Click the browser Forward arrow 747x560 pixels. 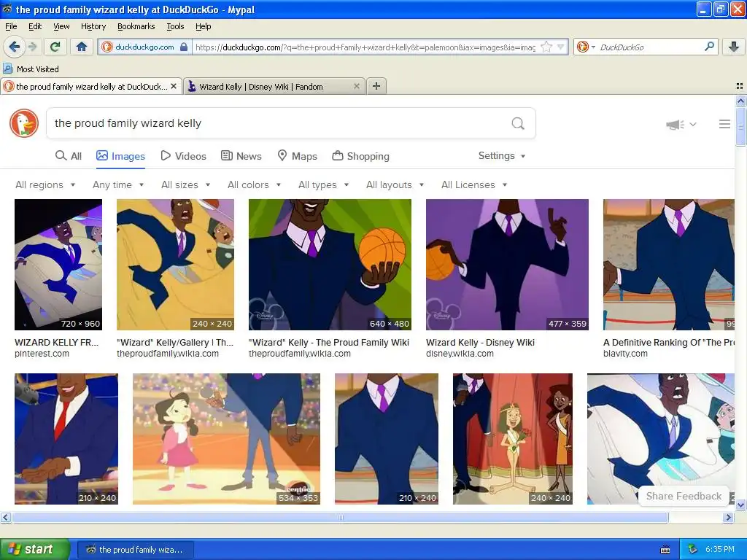tap(32, 47)
